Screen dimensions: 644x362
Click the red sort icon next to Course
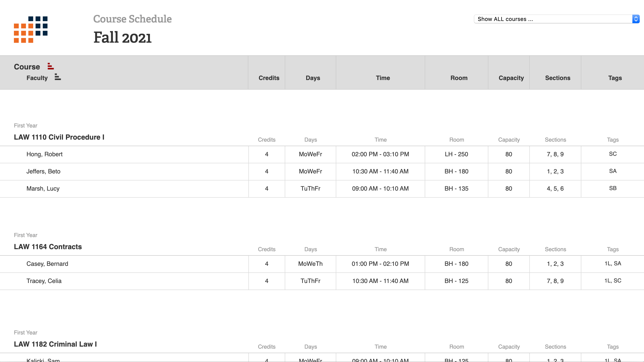click(50, 66)
